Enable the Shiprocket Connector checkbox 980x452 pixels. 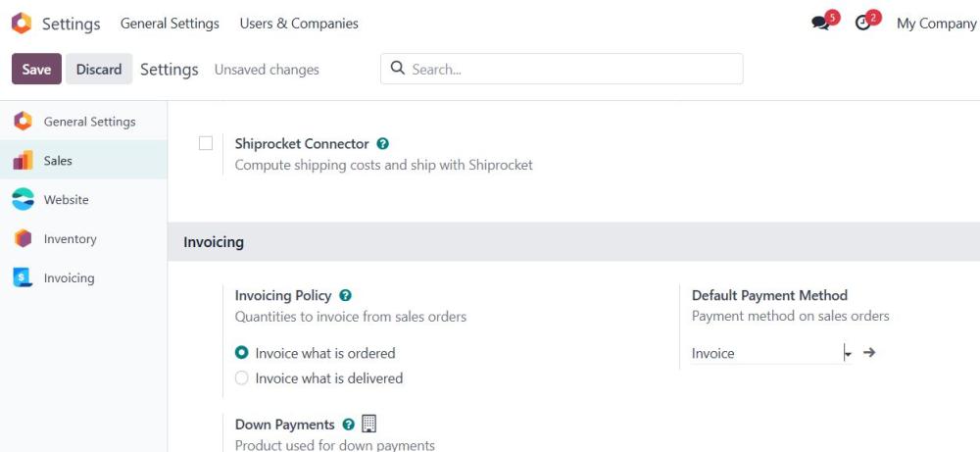tap(206, 144)
